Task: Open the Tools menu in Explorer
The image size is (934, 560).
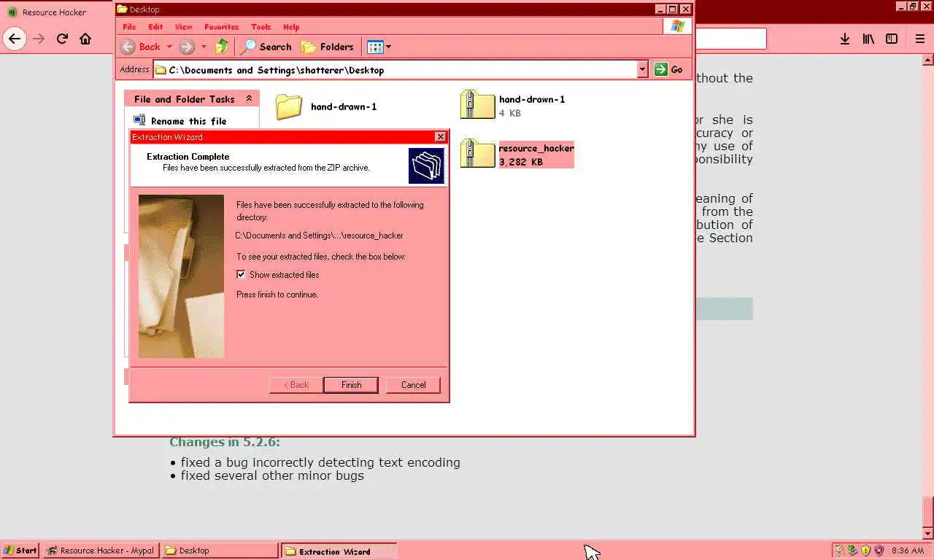Action: [260, 27]
